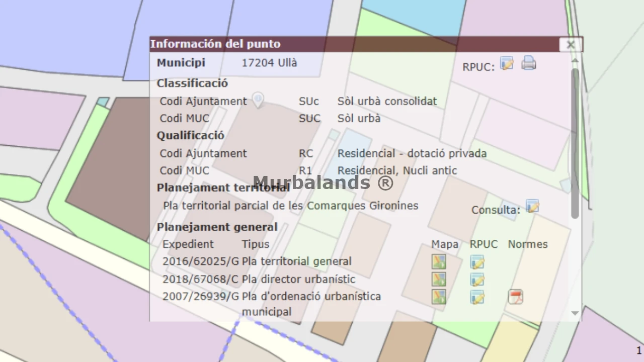Click the scrollbar down arrow in the dialog
This screenshot has height=362, width=644.
click(x=575, y=313)
